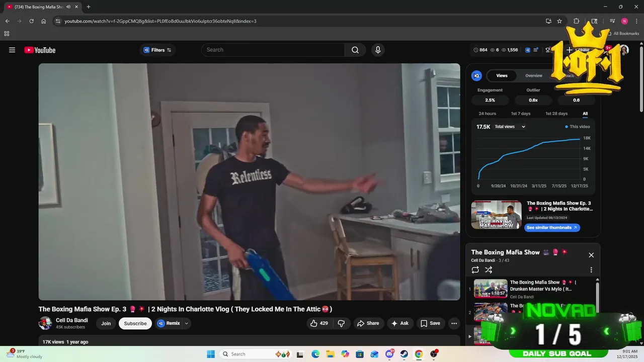Open the YouTube hamburger guide menu
Viewport: 644px width, 362px height.
[12, 50]
